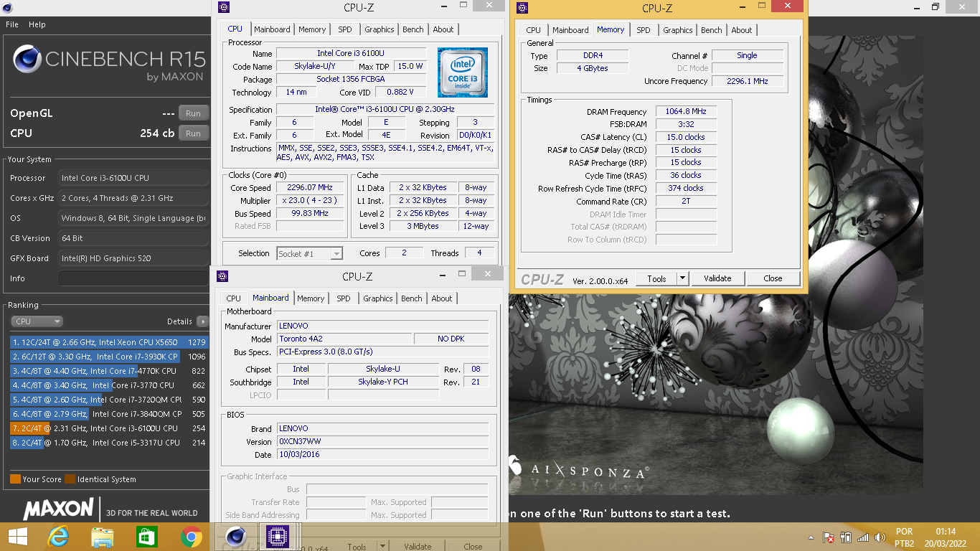This screenshot has height=551, width=980.
Task: Launch the Windows Store taskbar icon
Action: click(146, 537)
